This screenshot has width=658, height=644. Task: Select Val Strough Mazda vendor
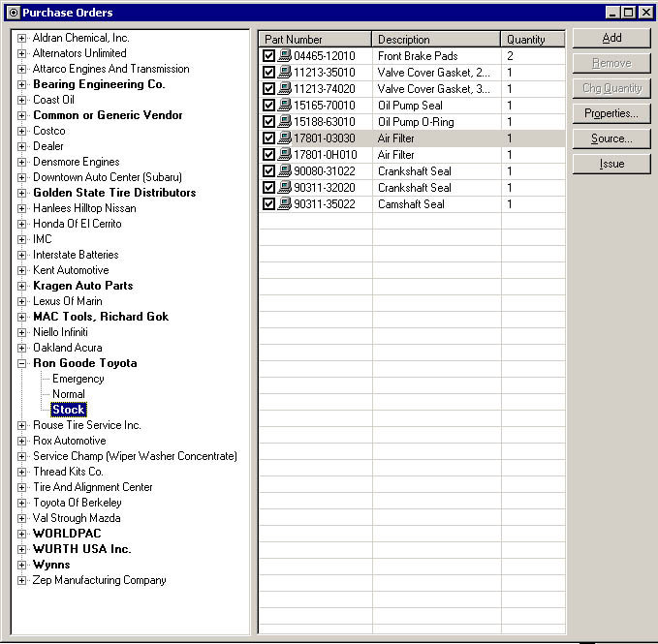click(77, 518)
